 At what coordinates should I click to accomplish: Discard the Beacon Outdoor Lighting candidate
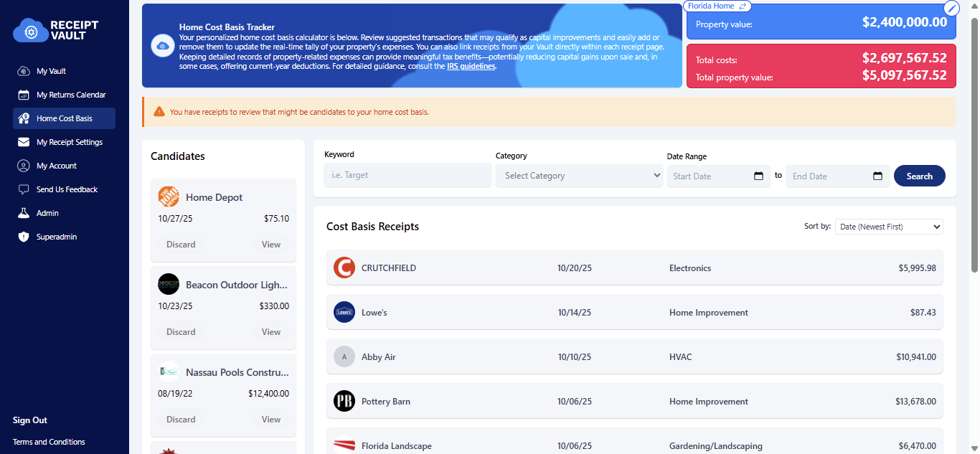[181, 332]
